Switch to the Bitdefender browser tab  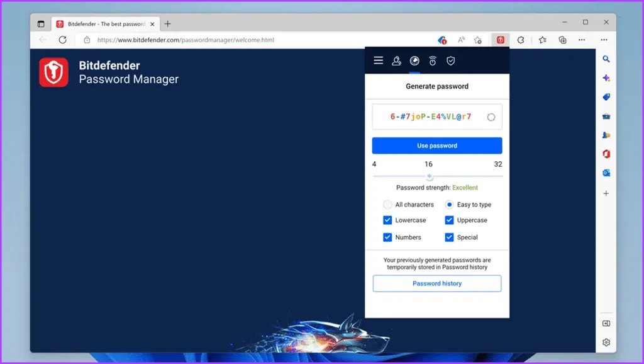coord(101,24)
